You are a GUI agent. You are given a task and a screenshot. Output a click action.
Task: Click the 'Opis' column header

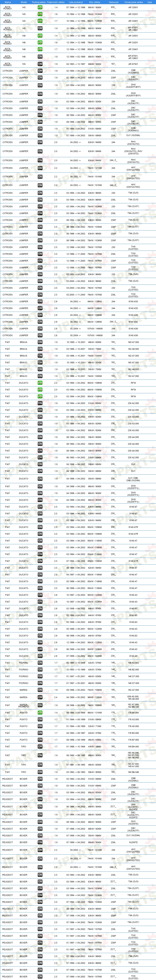[150, 2]
